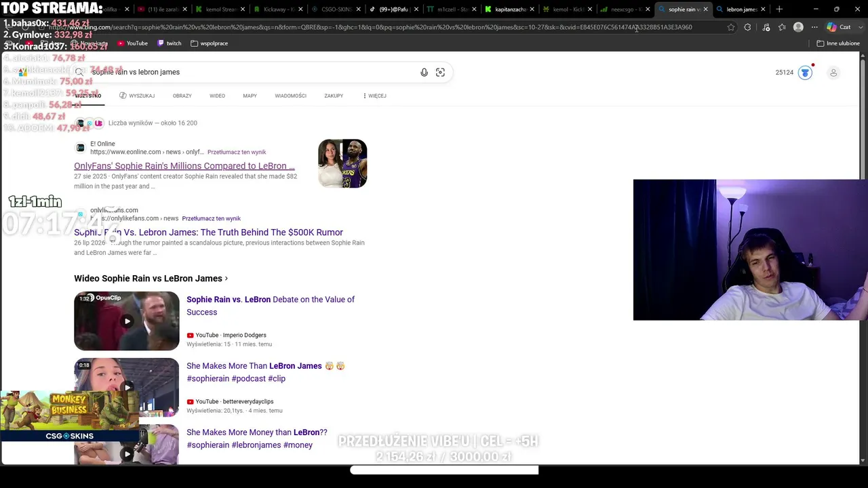The width and height of the screenshot is (868, 488).
Task: Switch to the Kickaway browser tab
Action: pos(279,9)
